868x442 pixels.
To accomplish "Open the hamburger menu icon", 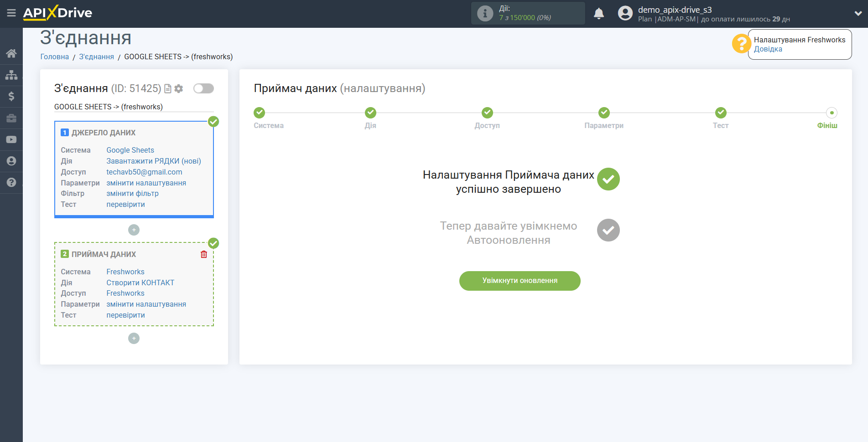I will click(x=11, y=13).
